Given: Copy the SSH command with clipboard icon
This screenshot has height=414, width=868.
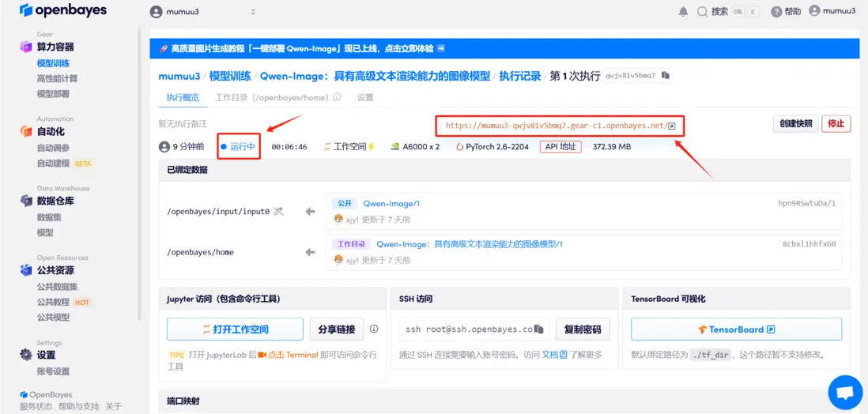Looking at the screenshot, I should tap(539, 329).
